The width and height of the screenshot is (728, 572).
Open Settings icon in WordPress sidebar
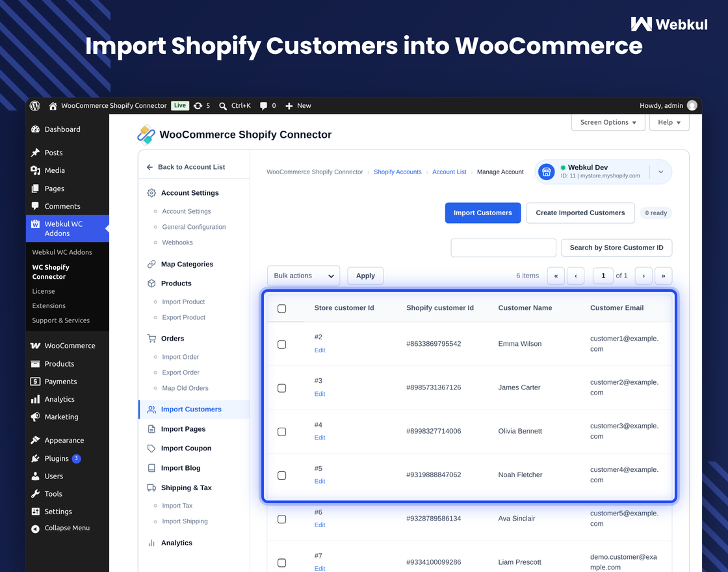pyautogui.click(x=35, y=511)
